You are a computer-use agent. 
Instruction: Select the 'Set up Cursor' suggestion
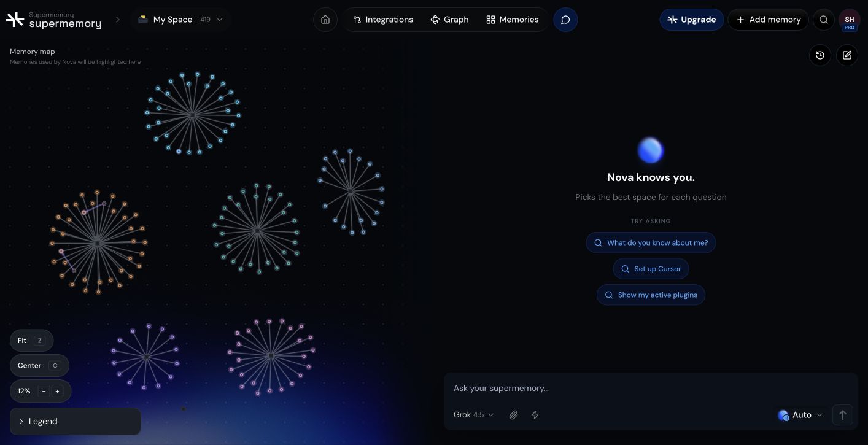click(651, 269)
